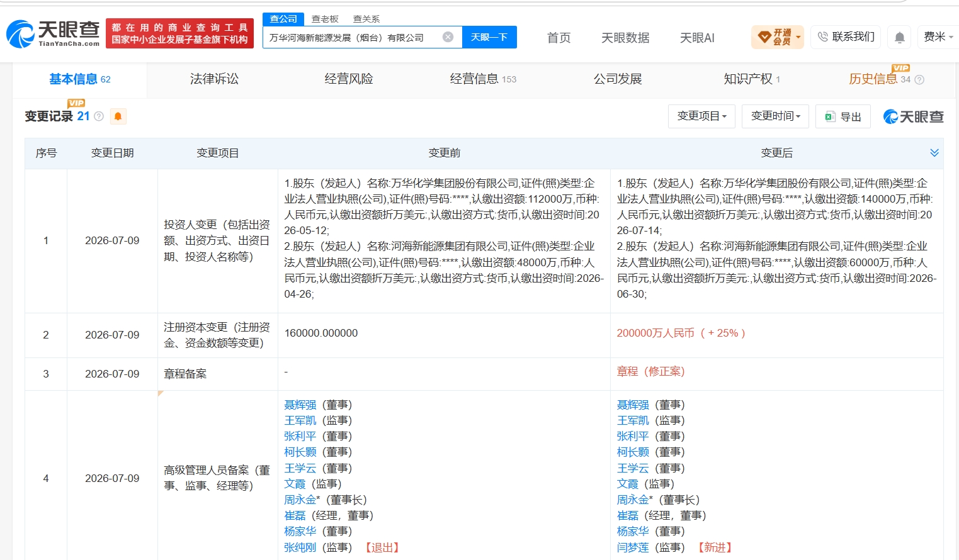Open 崔磊 profile in 变更后 column
The image size is (959, 560).
627,515
